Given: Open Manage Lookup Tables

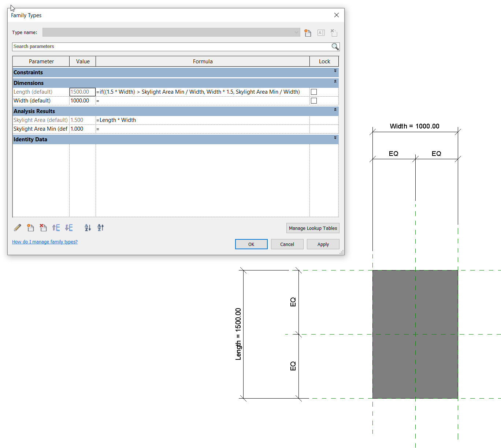Looking at the screenshot, I should (x=313, y=228).
